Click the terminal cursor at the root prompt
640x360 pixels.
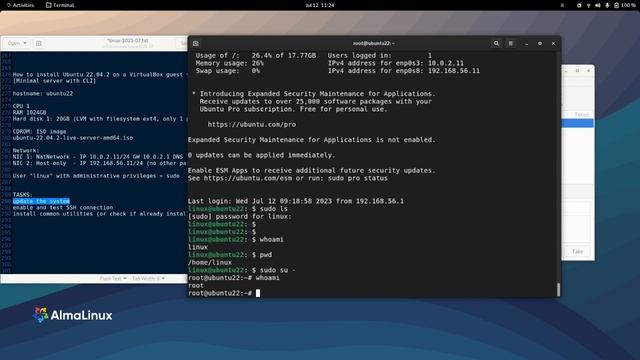258,293
